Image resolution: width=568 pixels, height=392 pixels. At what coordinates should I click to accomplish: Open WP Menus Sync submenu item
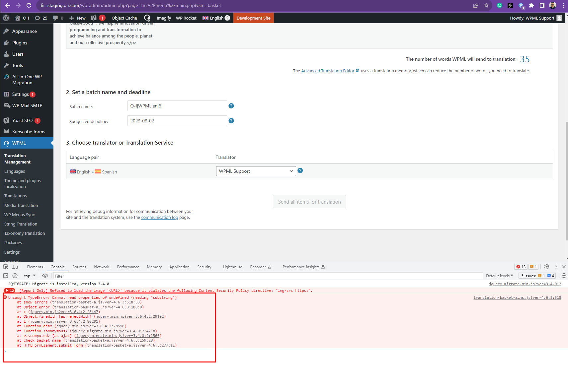(x=20, y=215)
